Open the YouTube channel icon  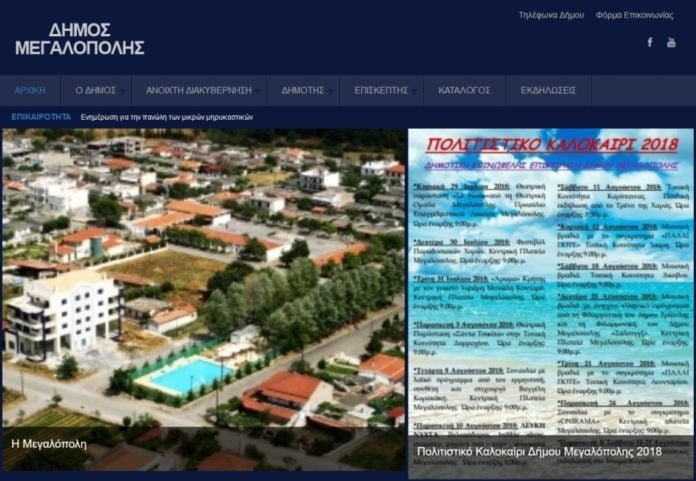coord(671,42)
